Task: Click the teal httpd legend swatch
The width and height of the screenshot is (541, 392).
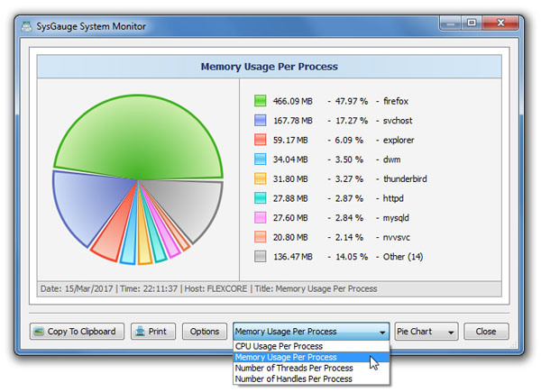Action: [x=261, y=198]
